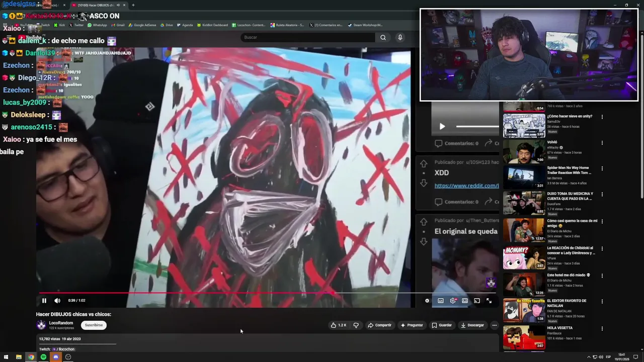This screenshot has width=644, height=362.
Task: Cast video to another screen
Action: pos(477,301)
